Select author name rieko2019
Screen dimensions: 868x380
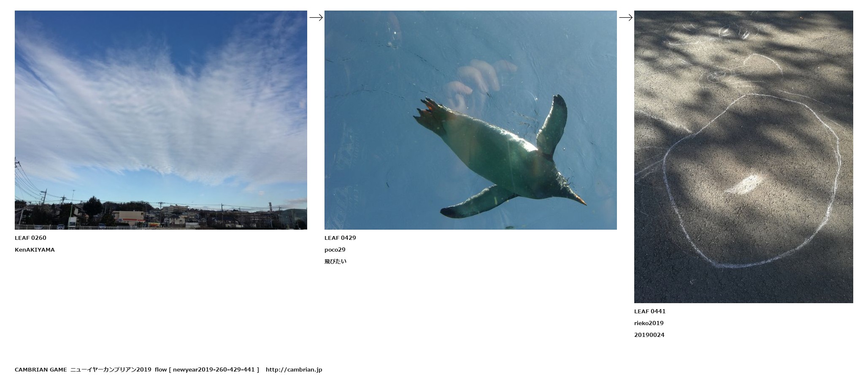[649, 323]
